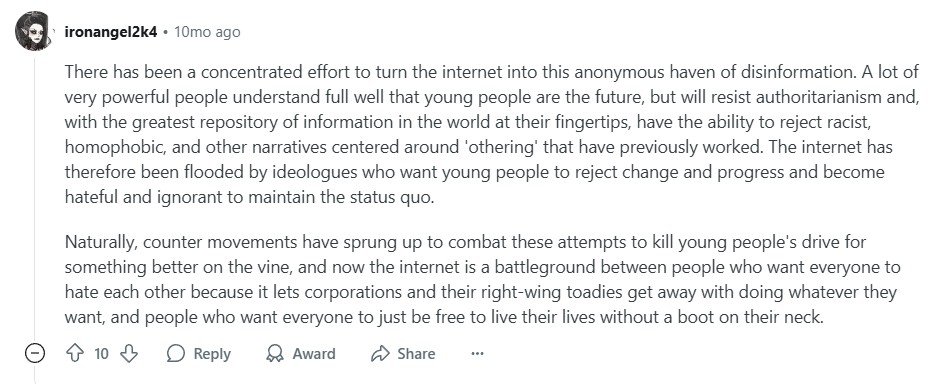Click the paragraph starting "There has been"
This screenshot has width=951, height=384.
(491, 135)
